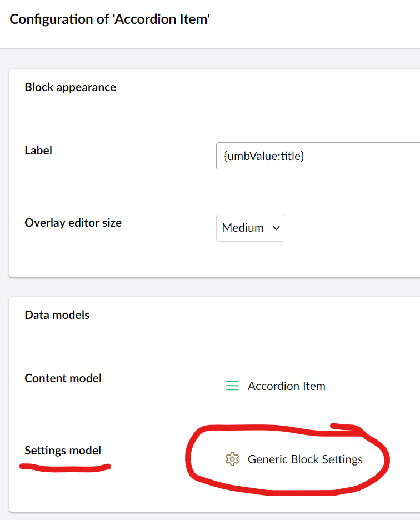Open the Accordion Item content model
The image size is (420, 520).
[276, 386]
